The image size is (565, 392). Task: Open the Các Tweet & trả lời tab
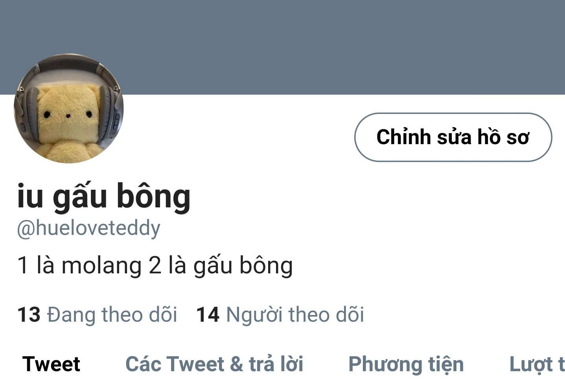[x=214, y=364]
